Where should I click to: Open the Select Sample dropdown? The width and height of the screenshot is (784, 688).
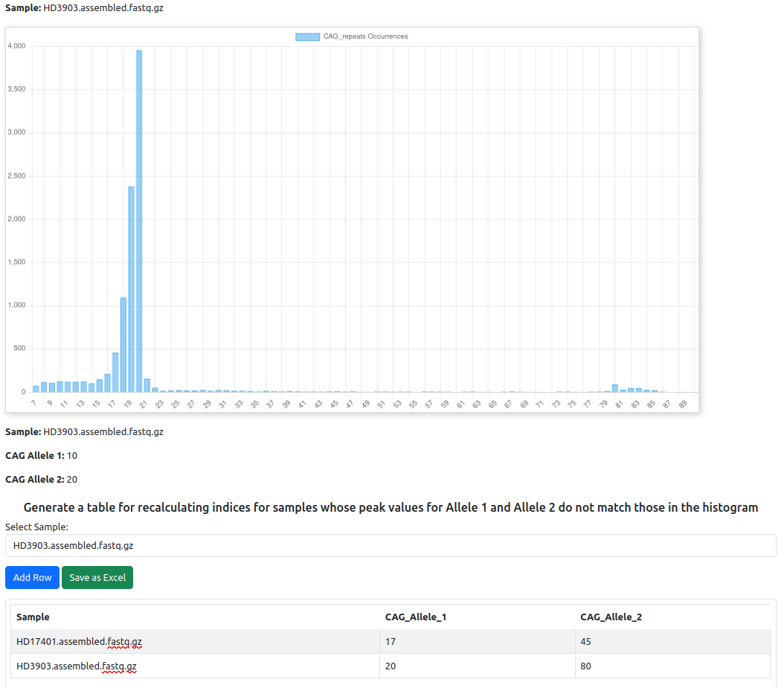tap(391, 545)
